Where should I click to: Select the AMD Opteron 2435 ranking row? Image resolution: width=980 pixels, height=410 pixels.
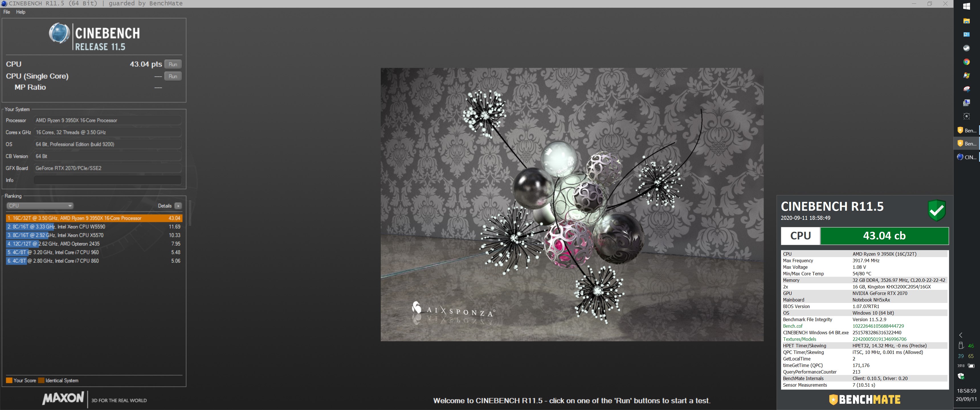click(94, 244)
